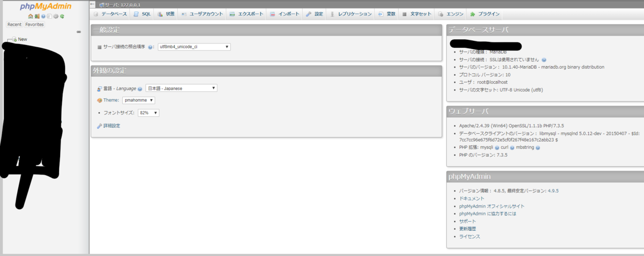644x256 pixels.
Task: Click the Theme: link label
Action: click(111, 100)
